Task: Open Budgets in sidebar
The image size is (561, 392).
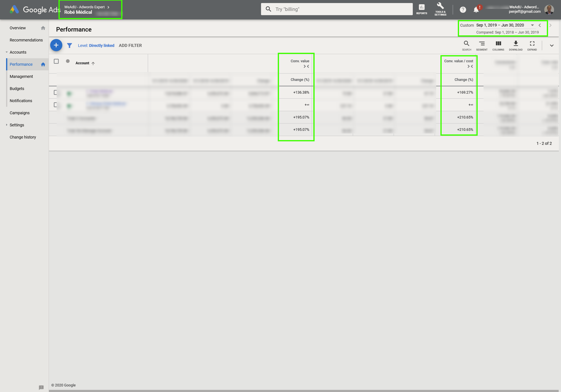Action: pos(17,89)
